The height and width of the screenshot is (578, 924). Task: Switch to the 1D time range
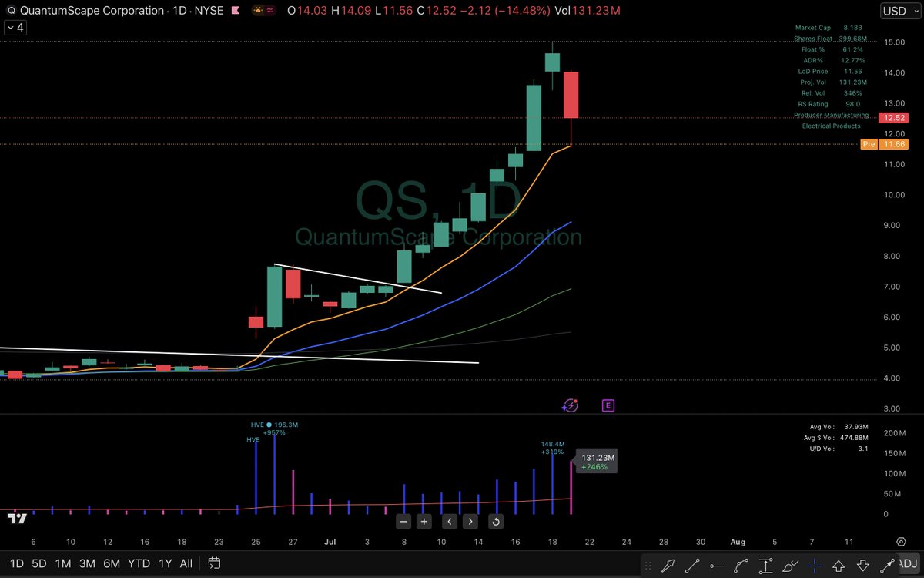[16, 563]
